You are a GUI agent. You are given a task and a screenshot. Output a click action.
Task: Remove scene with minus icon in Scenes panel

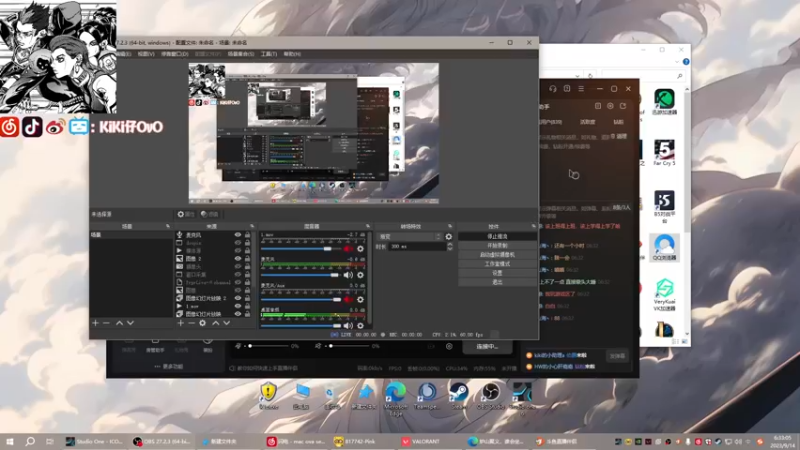106,323
